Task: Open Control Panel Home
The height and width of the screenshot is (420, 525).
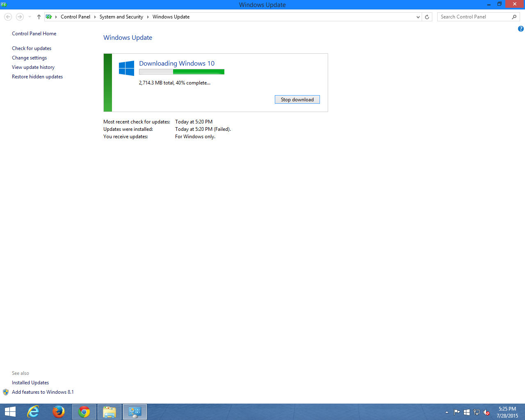Action: (34, 34)
